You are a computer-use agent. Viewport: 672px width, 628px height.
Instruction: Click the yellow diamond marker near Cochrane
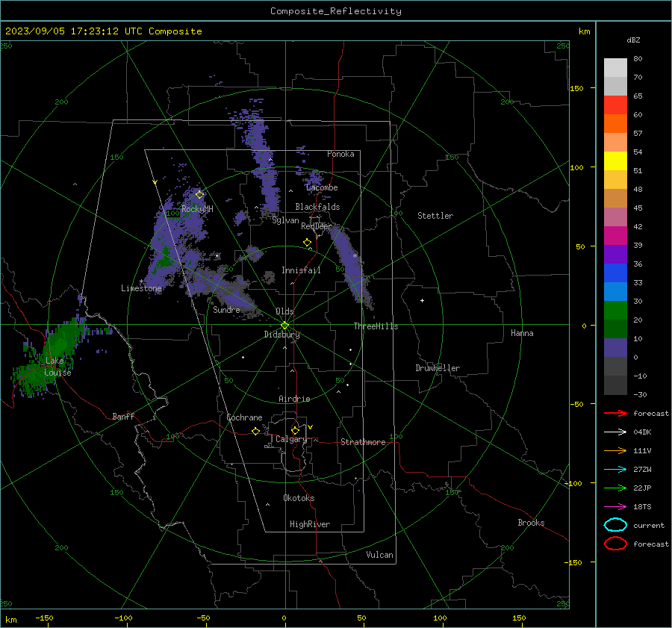(x=256, y=431)
